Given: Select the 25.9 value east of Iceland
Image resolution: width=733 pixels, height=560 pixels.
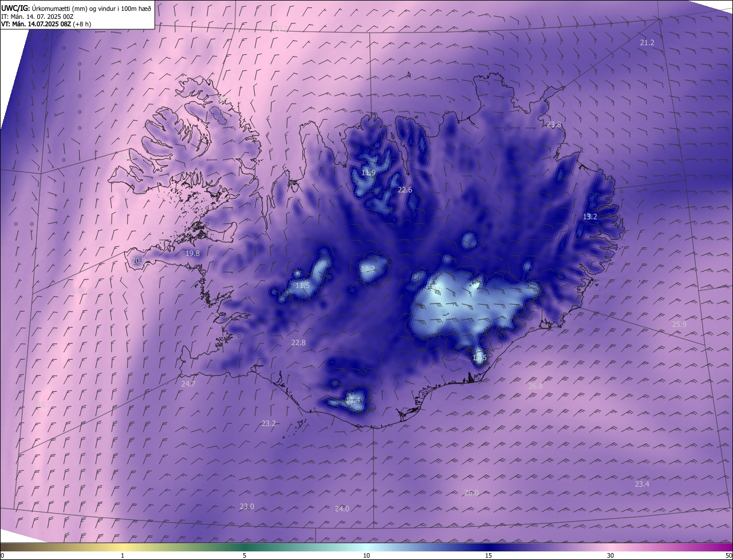Looking at the screenshot, I should click(x=679, y=324).
